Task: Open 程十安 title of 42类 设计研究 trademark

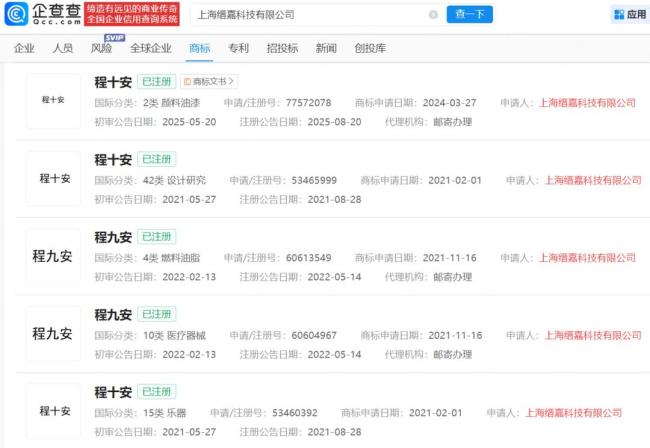Action: coord(113,159)
